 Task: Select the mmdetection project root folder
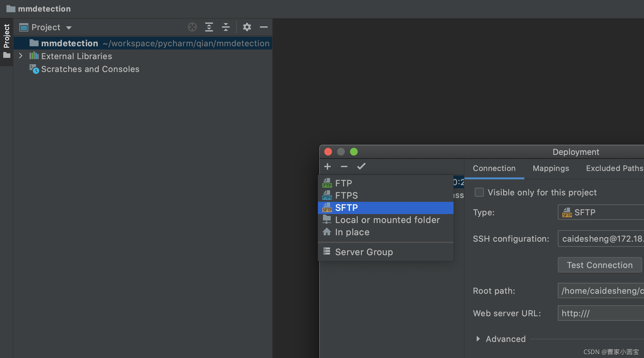pos(69,43)
